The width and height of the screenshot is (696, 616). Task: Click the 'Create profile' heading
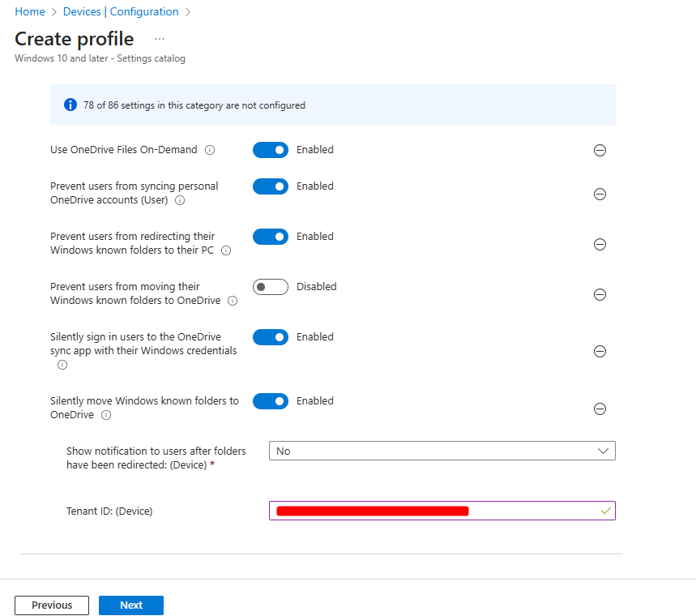pyautogui.click(x=74, y=39)
